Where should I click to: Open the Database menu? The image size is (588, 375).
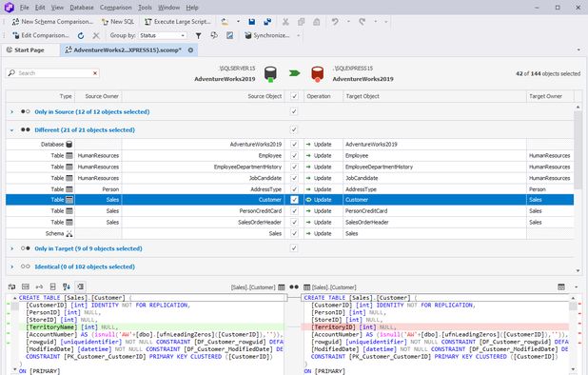click(x=82, y=8)
